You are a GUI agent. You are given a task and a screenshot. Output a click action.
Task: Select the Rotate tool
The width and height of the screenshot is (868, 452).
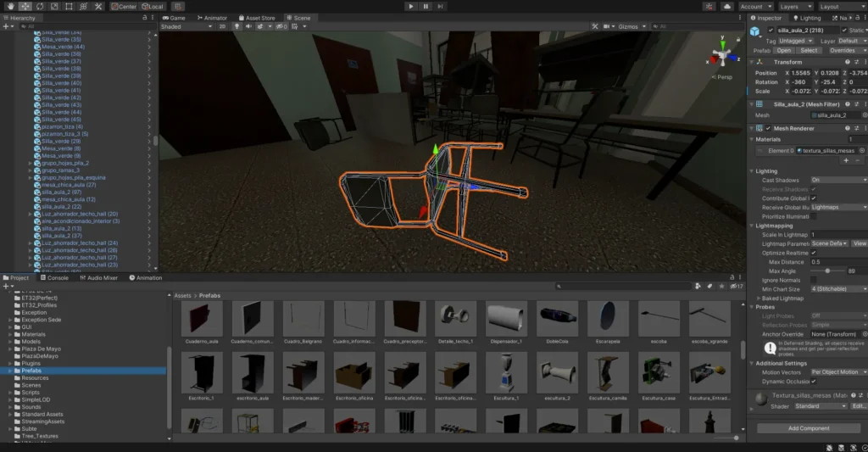40,6
